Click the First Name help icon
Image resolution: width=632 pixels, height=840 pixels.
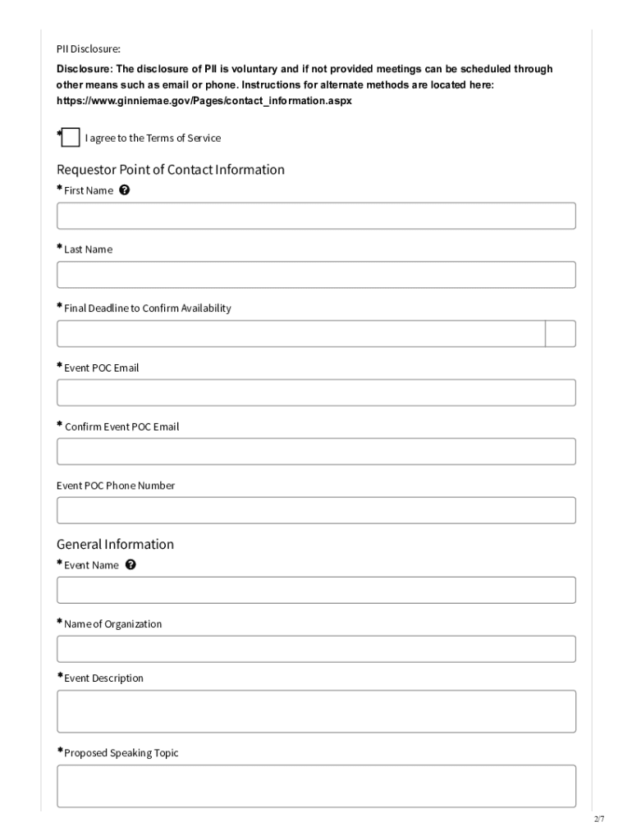pyautogui.click(x=125, y=190)
